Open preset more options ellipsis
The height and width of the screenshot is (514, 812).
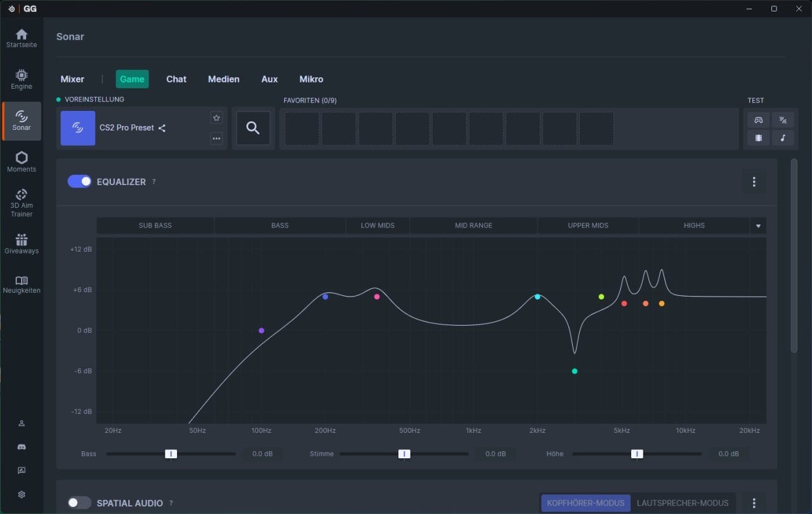(217, 138)
